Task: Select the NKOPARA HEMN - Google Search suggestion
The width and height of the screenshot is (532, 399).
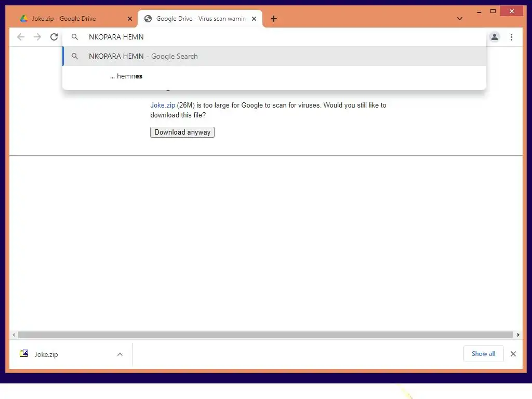Action: (274, 56)
